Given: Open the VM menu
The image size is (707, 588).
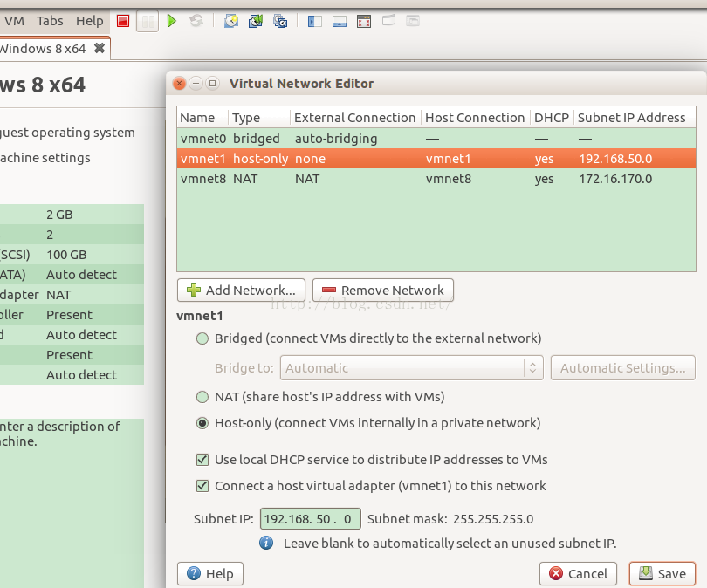Looking at the screenshot, I should click(15, 21).
